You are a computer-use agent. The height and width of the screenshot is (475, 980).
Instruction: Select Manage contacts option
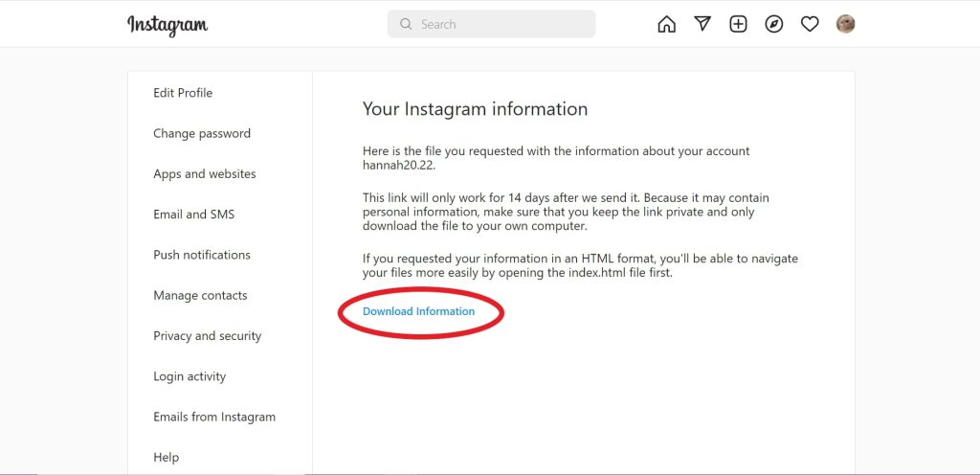[x=200, y=296]
